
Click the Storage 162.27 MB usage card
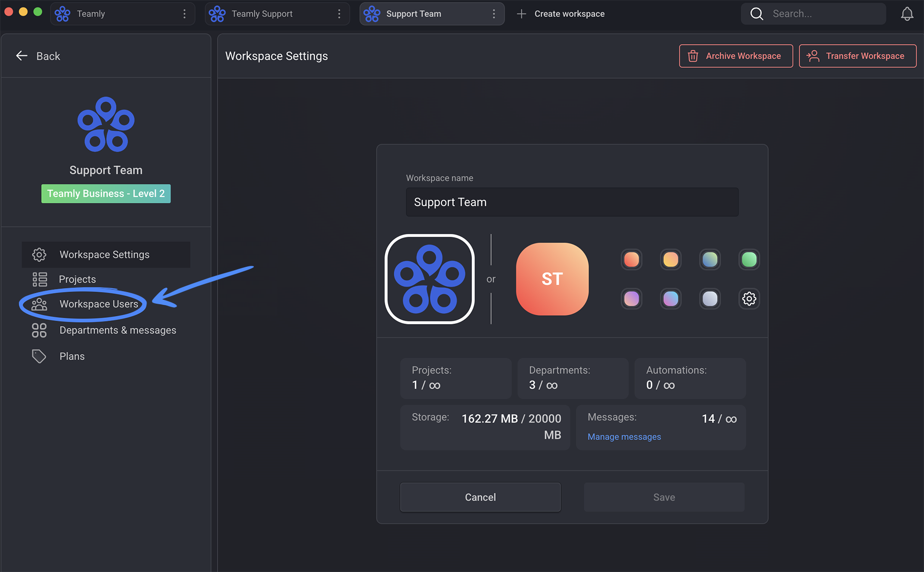485,427
